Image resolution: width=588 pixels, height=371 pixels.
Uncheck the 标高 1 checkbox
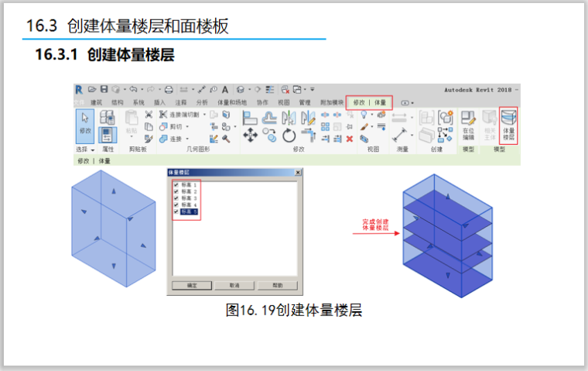pos(176,186)
